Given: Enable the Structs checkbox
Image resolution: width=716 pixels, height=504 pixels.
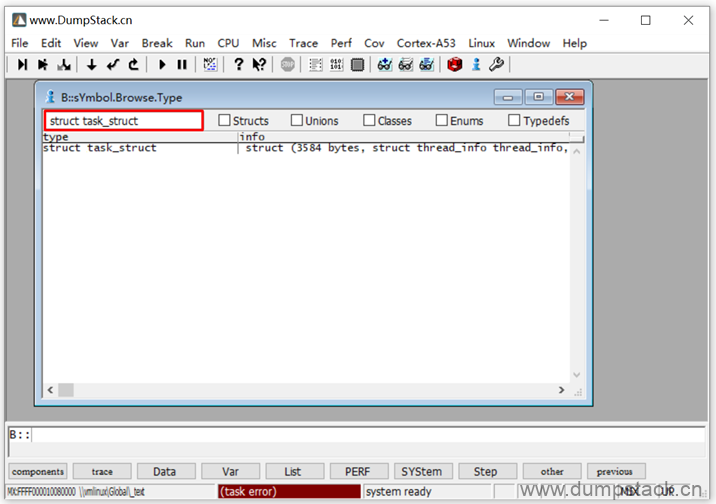Looking at the screenshot, I should (225, 121).
